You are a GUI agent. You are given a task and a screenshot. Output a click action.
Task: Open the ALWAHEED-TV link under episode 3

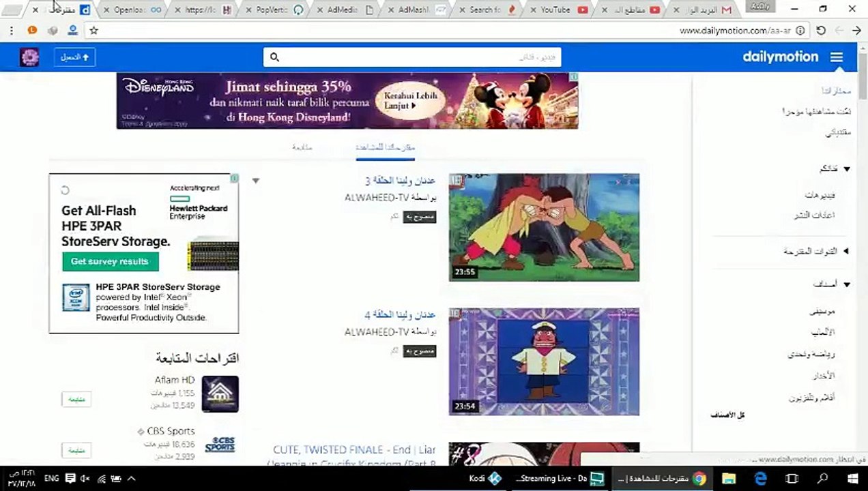(x=376, y=198)
